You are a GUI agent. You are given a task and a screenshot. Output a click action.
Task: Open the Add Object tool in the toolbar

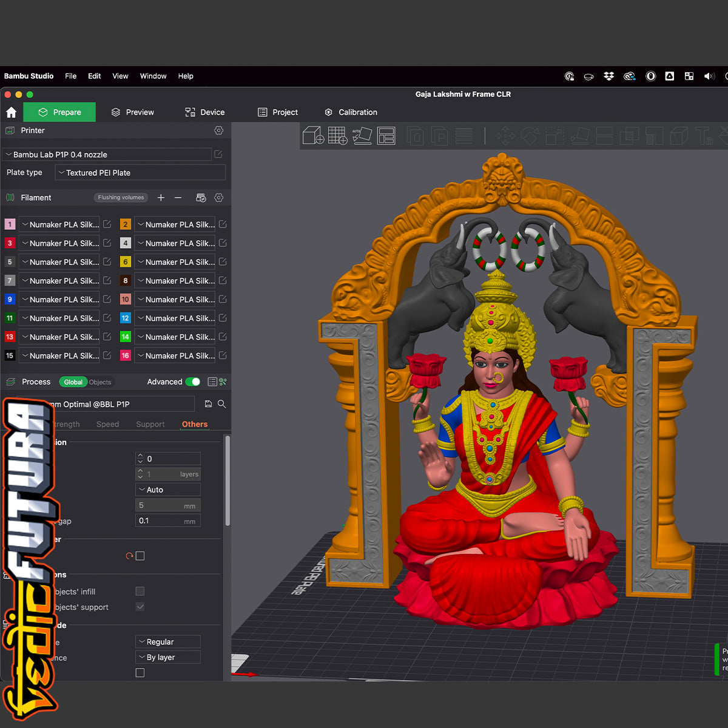[x=312, y=135]
